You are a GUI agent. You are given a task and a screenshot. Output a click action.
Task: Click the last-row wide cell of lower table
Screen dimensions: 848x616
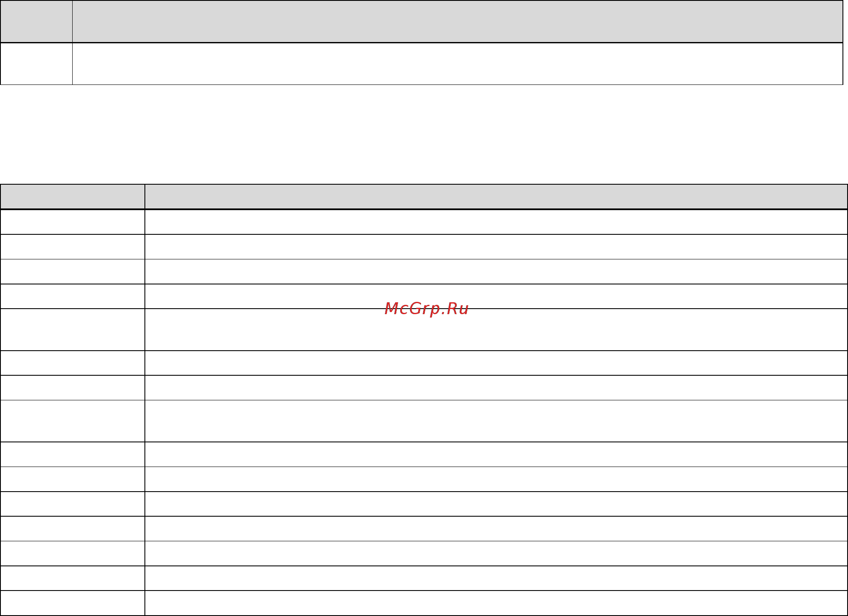[496, 603]
